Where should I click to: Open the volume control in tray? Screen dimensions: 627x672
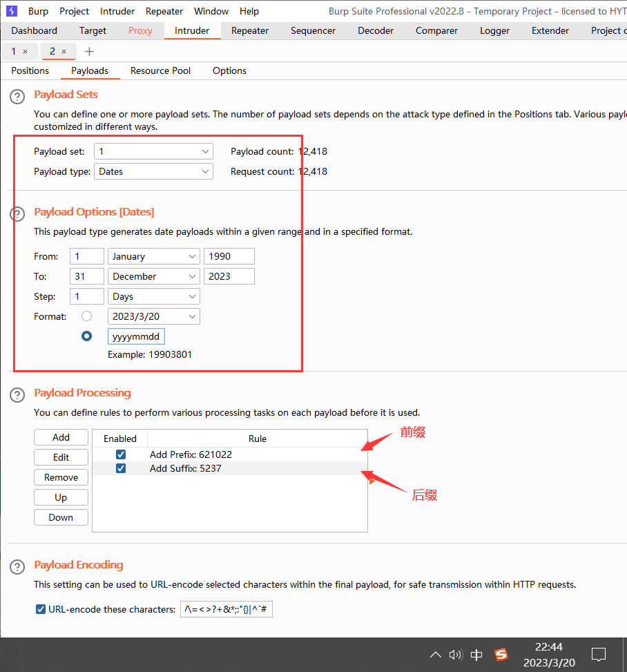tap(456, 655)
